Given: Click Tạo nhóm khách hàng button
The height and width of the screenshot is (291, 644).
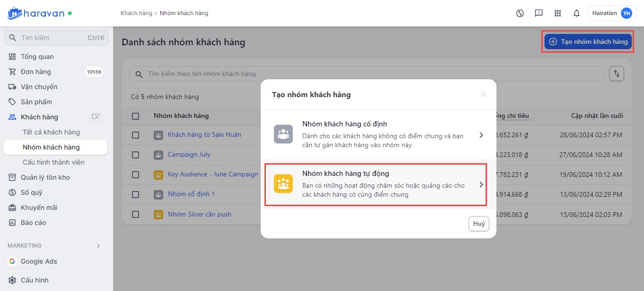Looking at the screenshot, I should [x=588, y=42].
